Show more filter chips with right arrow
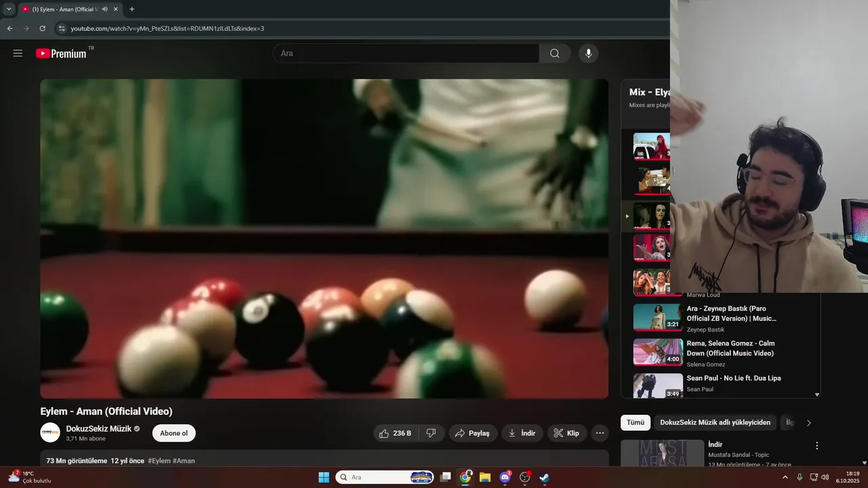This screenshot has width=868, height=488. (x=808, y=423)
